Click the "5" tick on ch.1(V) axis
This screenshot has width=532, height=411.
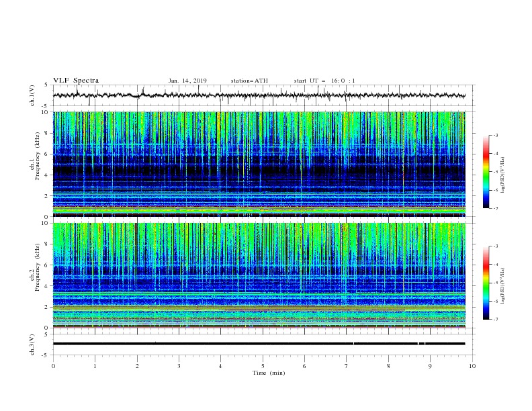pos(47,85)
